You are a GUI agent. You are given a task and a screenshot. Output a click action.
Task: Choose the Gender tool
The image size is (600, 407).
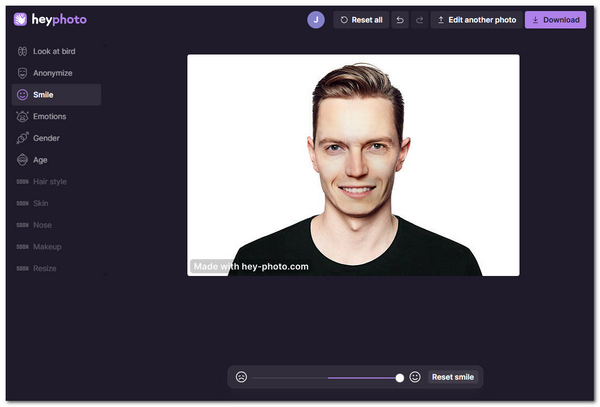click(x=46, y=138)
